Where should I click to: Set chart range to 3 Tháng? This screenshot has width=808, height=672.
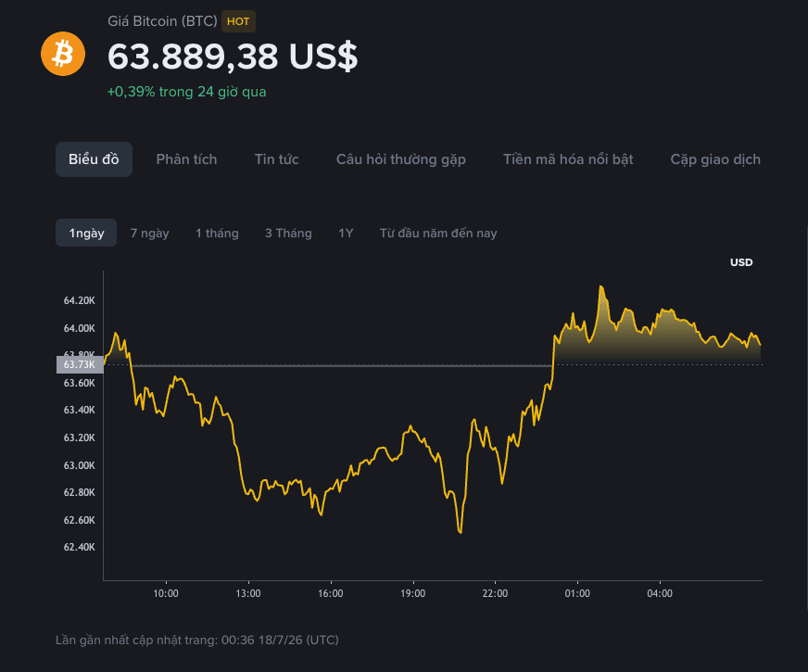288,234
